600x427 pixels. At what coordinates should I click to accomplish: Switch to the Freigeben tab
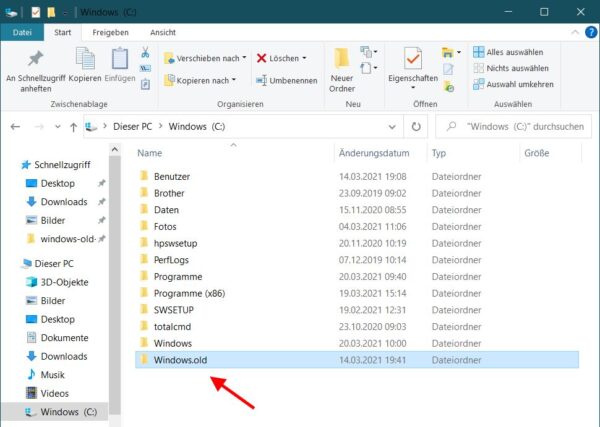(x=110, y=33)
